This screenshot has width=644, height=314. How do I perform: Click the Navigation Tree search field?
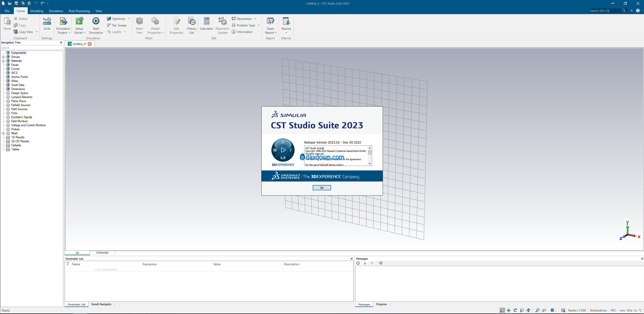pyautogui.click(x=31, y=48)
